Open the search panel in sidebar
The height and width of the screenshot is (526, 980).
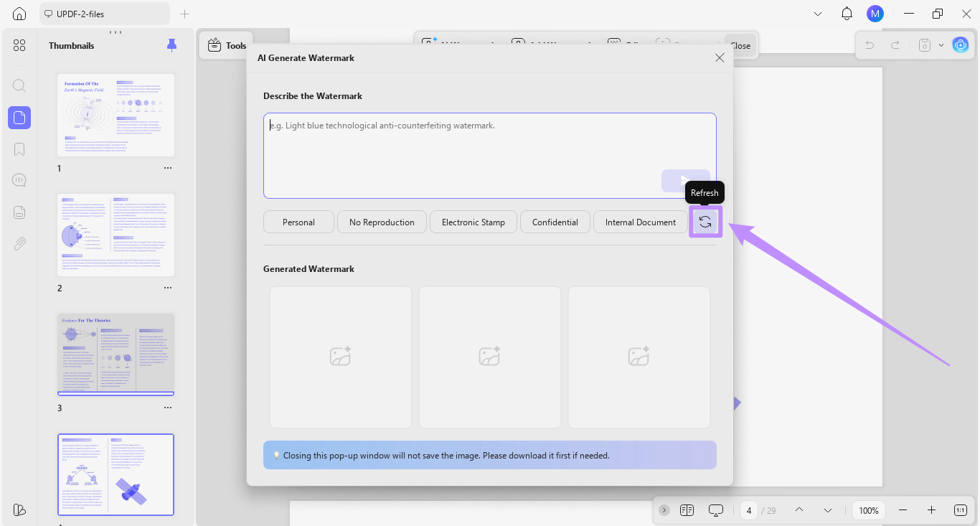pyautogui.click(x=19, y=86)
